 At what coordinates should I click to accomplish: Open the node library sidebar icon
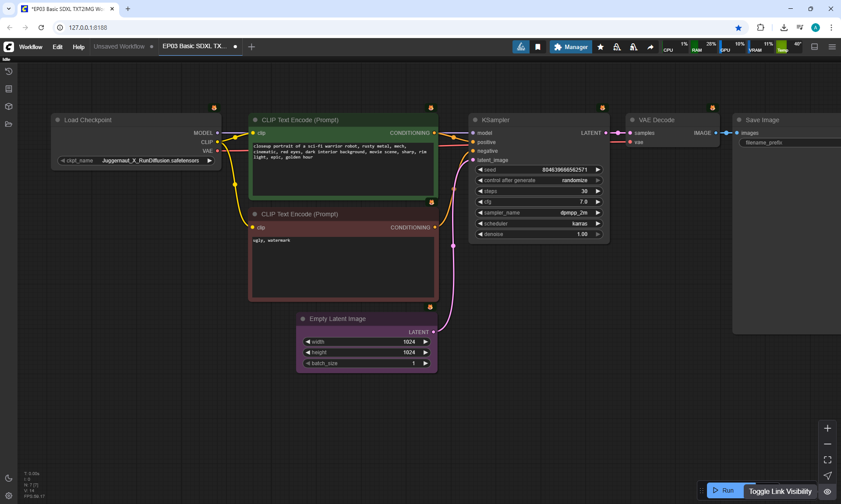(x=9, y=89)
